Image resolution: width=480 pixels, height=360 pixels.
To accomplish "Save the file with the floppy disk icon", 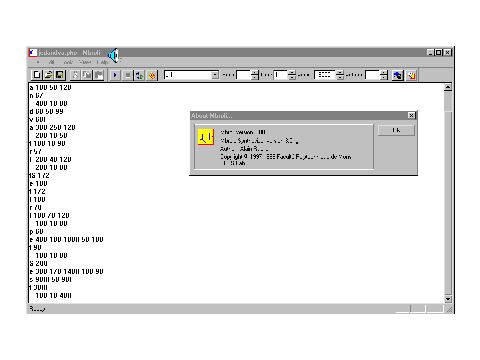I will click(x=60, y=75).
